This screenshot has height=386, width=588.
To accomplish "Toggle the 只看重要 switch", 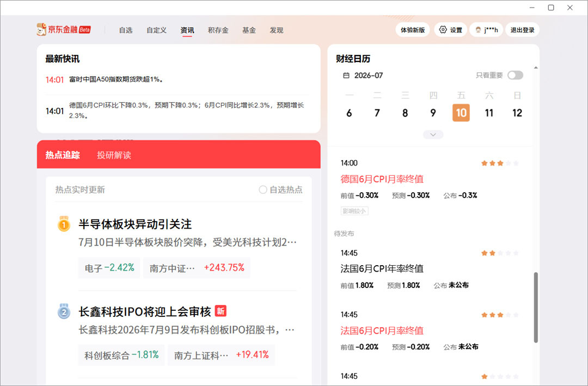I will tap(515, 75).
